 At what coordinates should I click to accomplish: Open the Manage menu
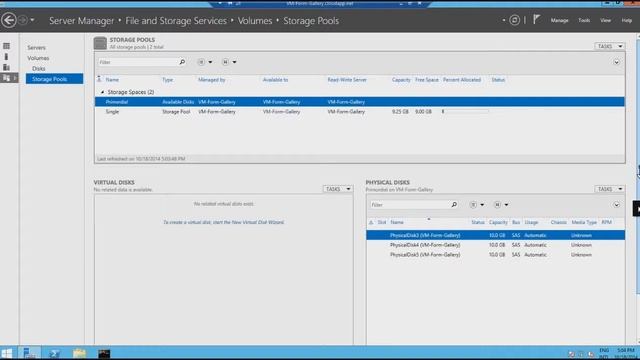[x=559, y=20]
